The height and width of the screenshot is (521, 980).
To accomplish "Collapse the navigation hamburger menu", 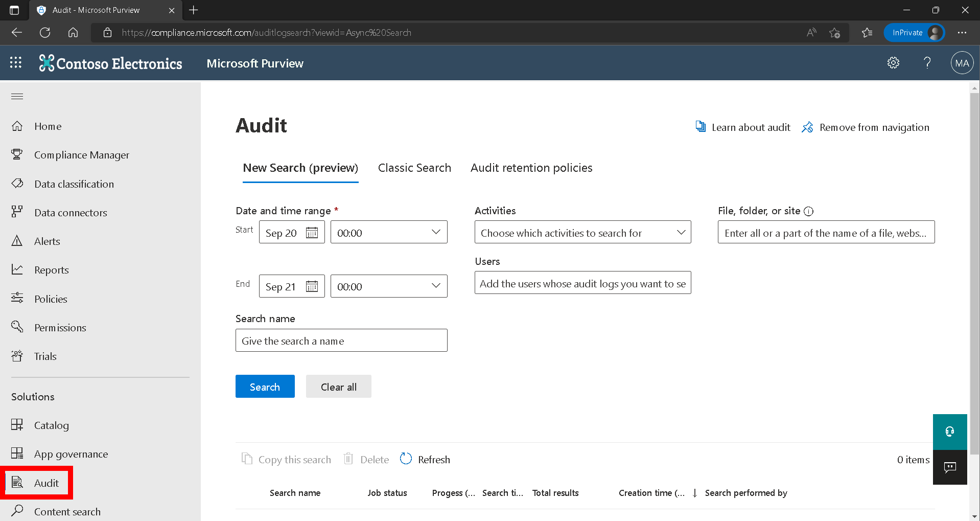I will point(17,96).
